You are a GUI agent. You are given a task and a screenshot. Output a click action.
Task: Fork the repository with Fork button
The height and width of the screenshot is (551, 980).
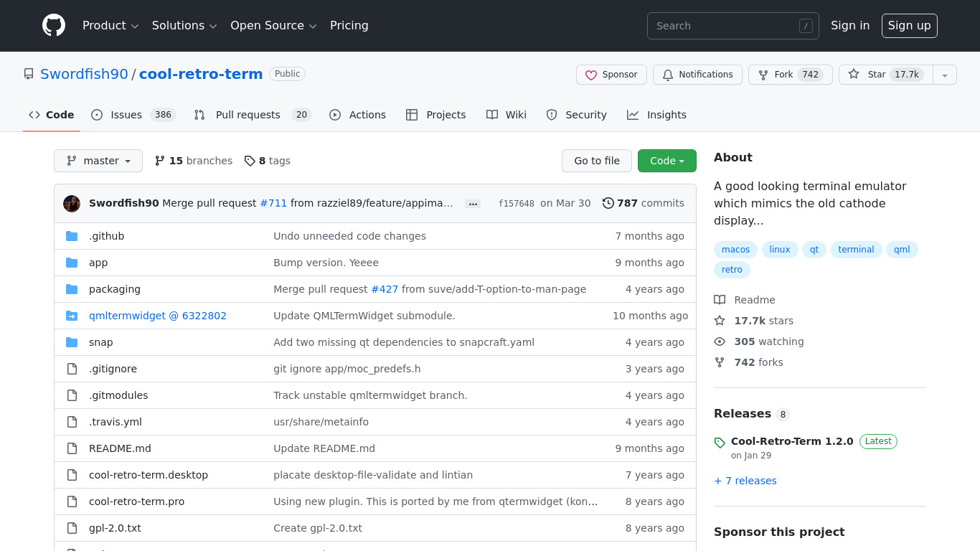tap(791, 75)
